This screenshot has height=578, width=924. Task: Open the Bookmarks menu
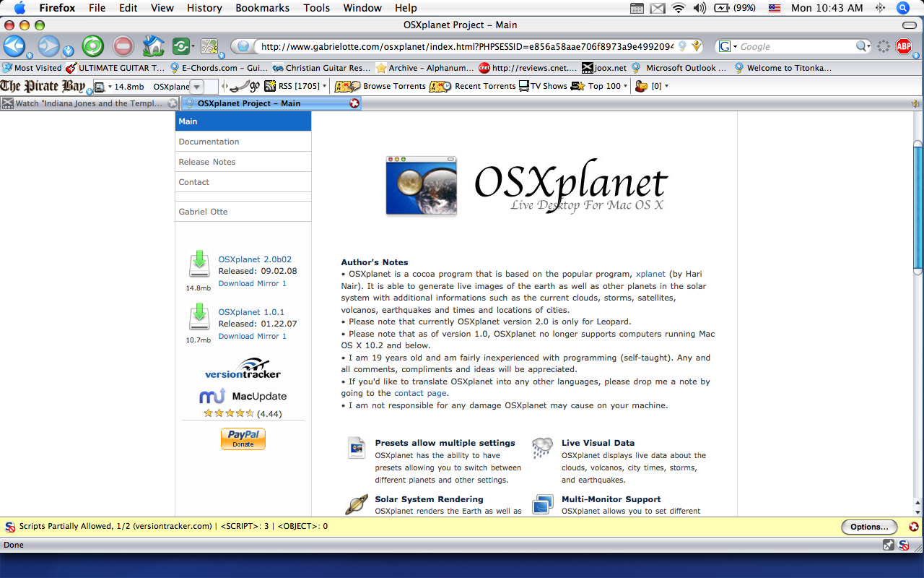point(263,8)
